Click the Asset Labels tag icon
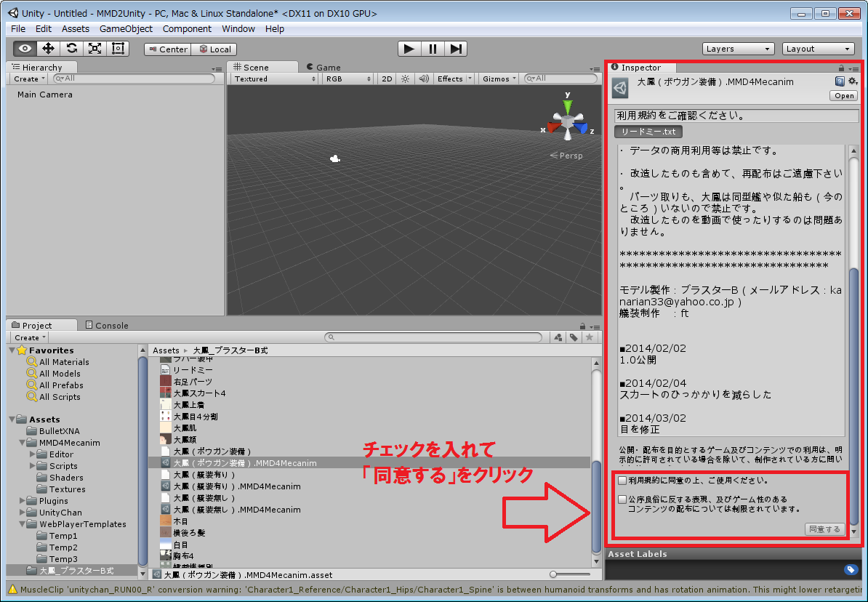Screen dimensions: 868x602 [851, 569]
